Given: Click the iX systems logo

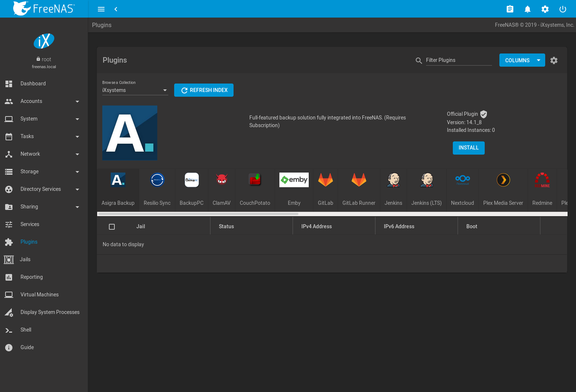Looking at the screenshot, I should (x=44, y=41).
